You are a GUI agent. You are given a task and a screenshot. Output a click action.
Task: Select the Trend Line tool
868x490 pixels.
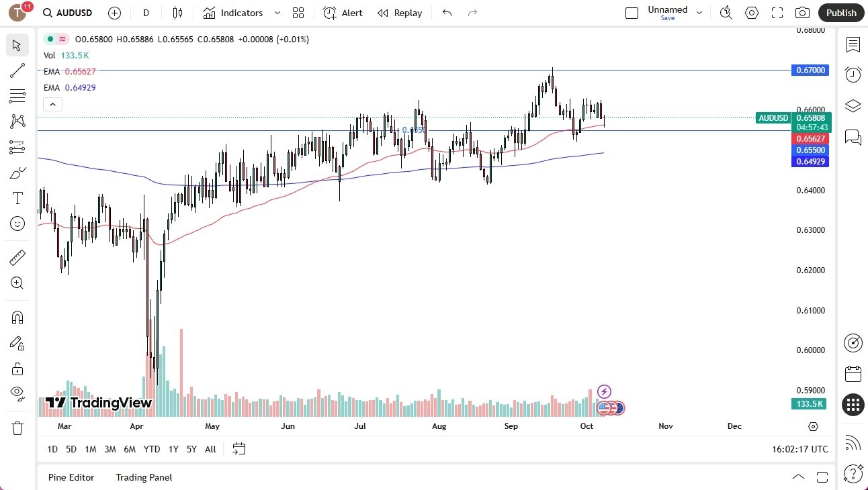click(x=17, y=70)
